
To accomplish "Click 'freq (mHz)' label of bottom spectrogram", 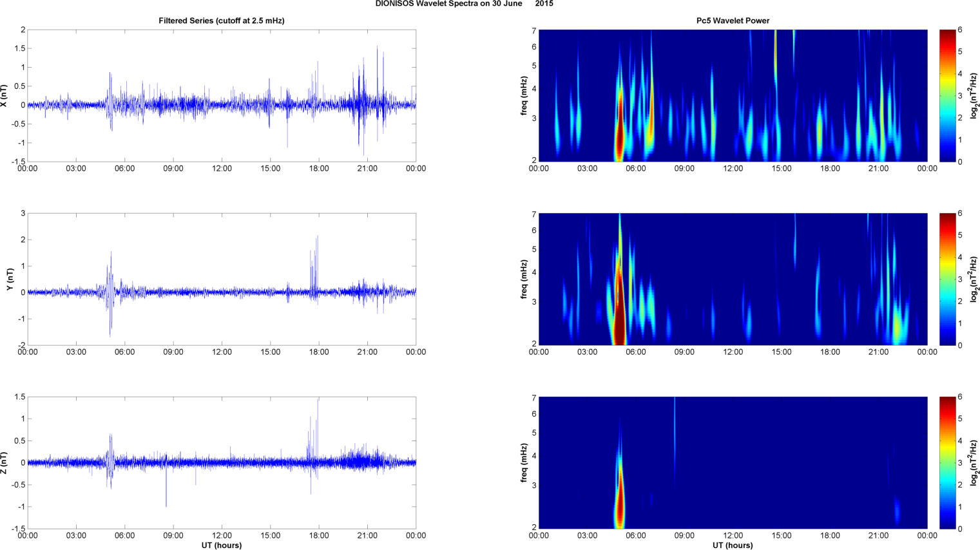I will pyautogui.click(x=524, y=463).
